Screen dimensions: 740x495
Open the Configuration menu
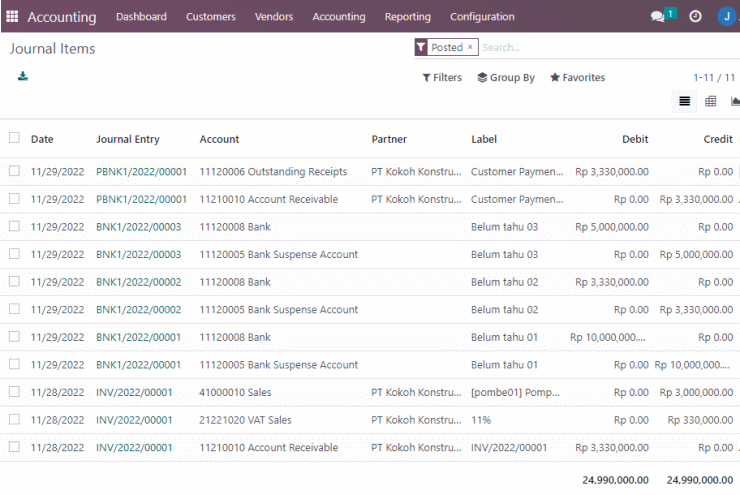[482, 17]
